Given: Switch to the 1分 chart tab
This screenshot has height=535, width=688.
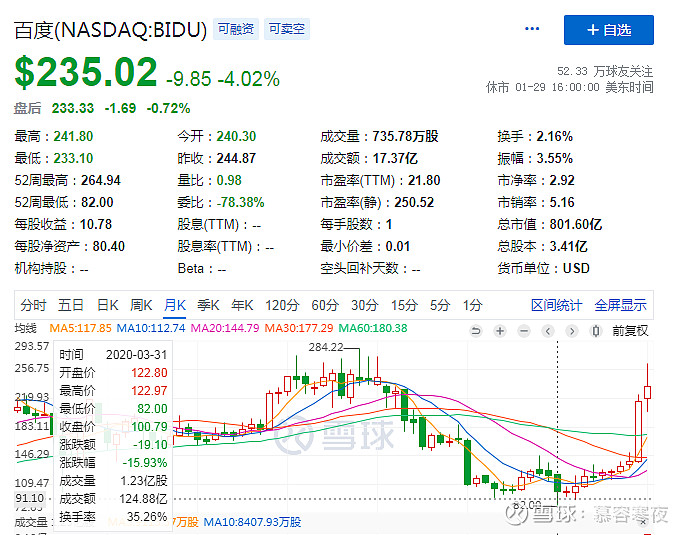Looking at the screenshot, I should tap(473, 305).
